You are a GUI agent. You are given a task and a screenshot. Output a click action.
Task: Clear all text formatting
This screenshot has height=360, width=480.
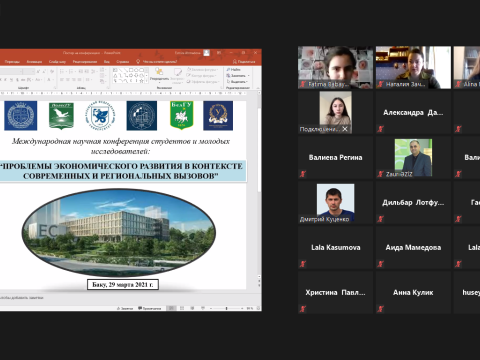[x=52, y=71]
